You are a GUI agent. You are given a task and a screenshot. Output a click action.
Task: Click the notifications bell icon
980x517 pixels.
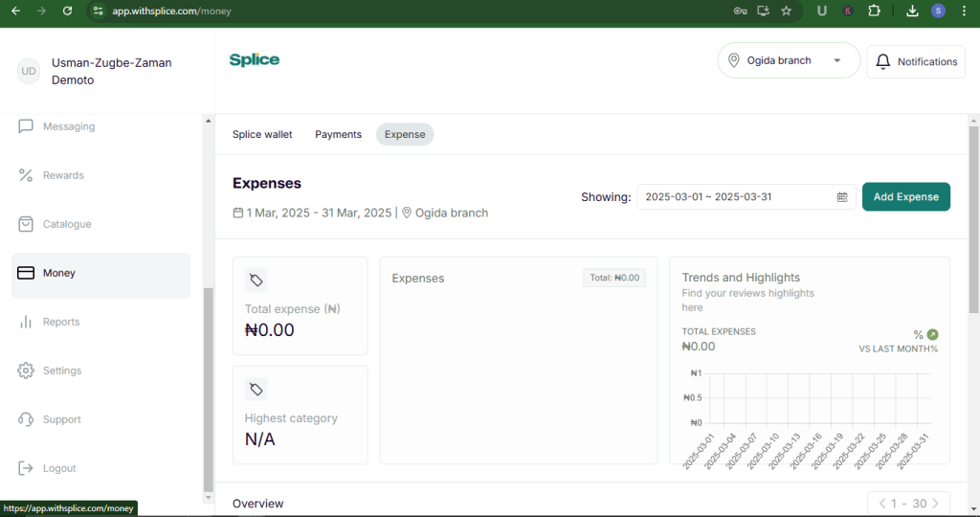882,61
